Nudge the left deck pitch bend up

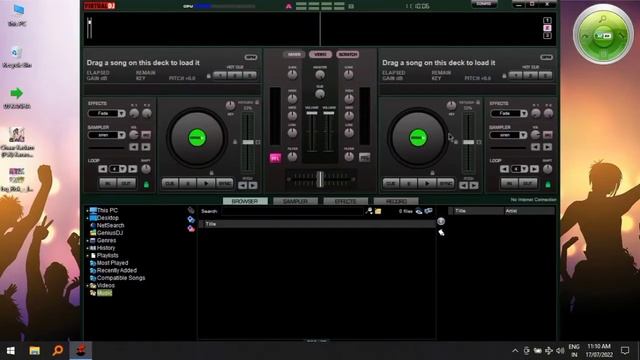pyautogui.click(x=253, y=186)
